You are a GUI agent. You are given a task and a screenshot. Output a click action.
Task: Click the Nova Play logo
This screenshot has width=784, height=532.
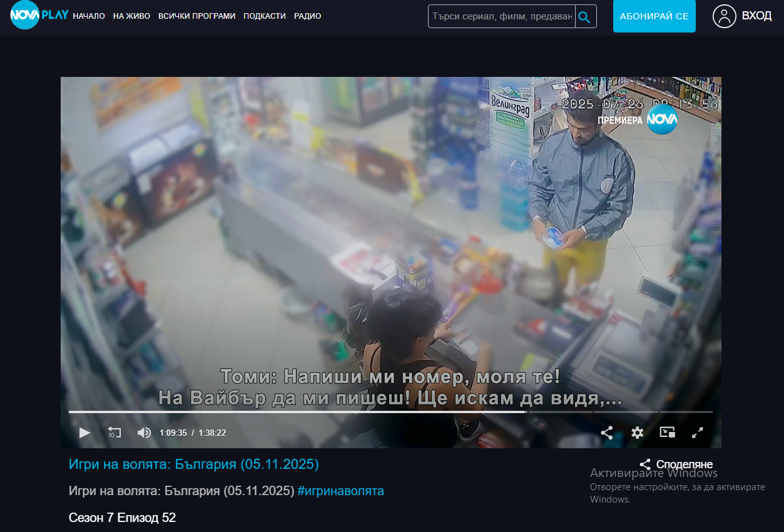[39, 16]
